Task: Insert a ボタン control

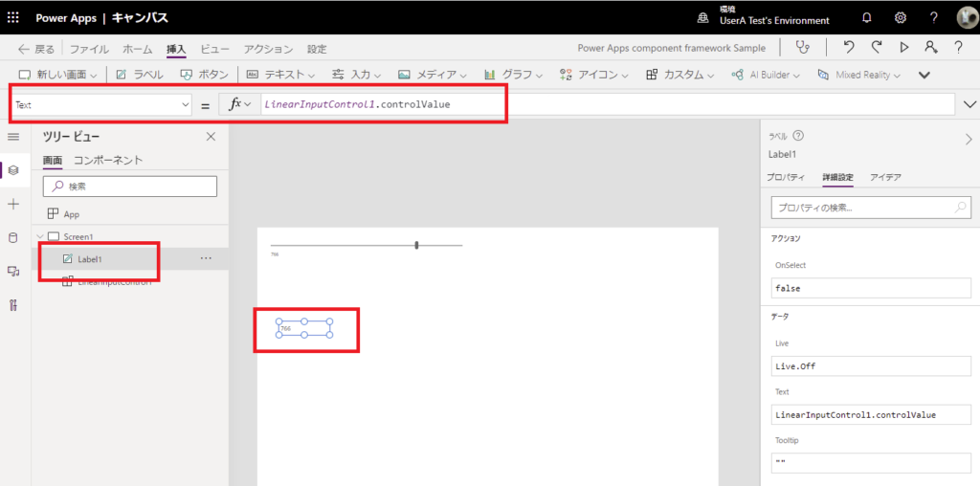Action: coord(205,75)
